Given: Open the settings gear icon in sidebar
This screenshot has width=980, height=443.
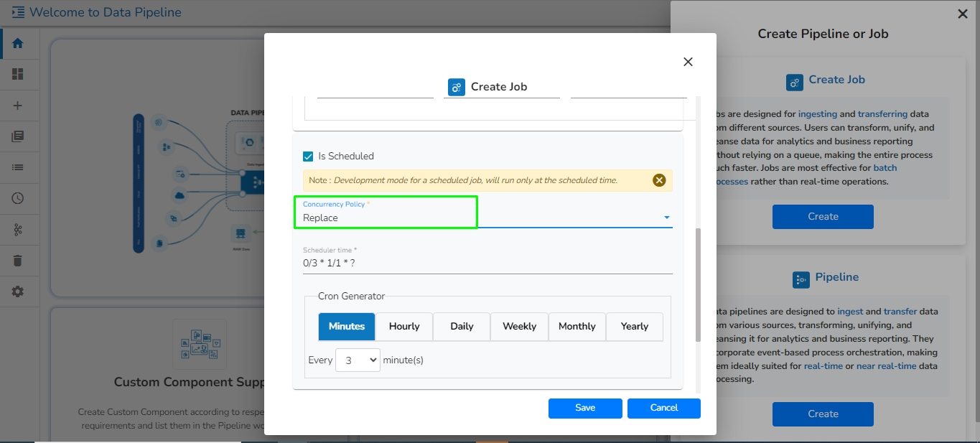Looking at the screenshot, I should (18, 292).
